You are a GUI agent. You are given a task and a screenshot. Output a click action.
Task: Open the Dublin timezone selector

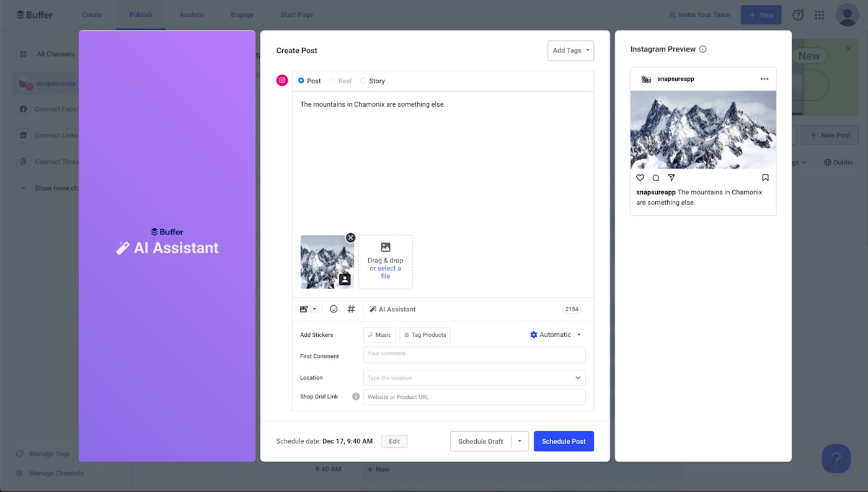point(838,162)
